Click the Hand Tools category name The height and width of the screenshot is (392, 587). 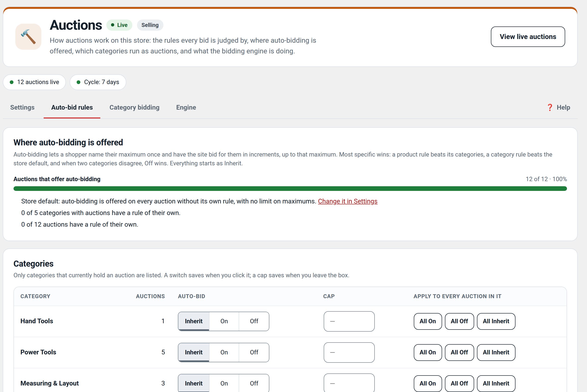coord(37,321)
